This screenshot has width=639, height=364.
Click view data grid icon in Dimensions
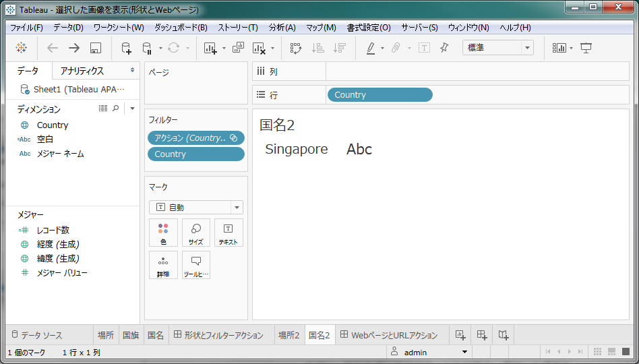click(x=103, y=108)
